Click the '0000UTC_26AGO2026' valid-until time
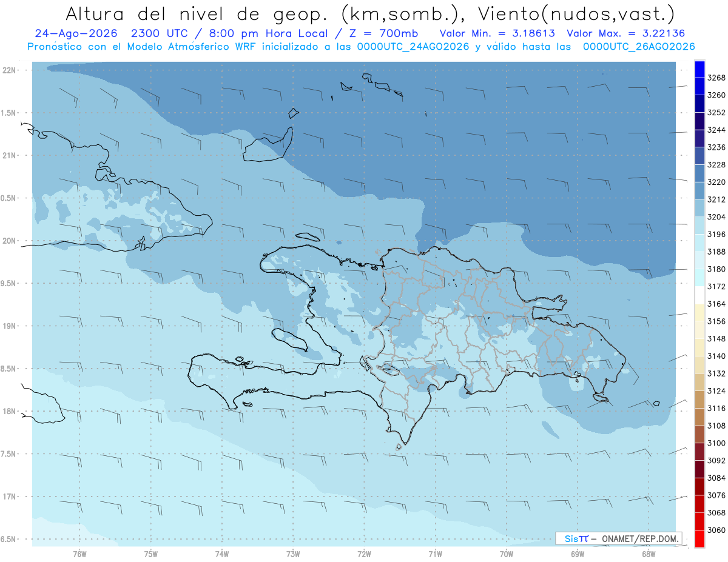 [x=639, y=46]
